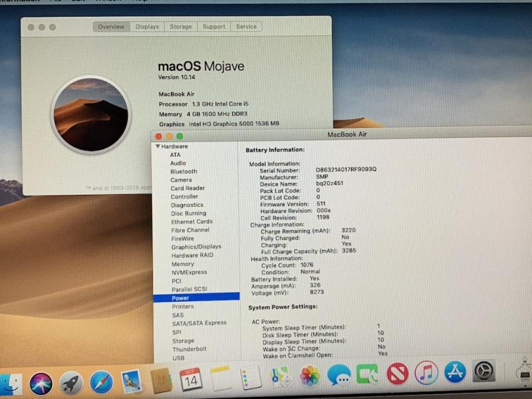Switch to the Support tab

213,27
